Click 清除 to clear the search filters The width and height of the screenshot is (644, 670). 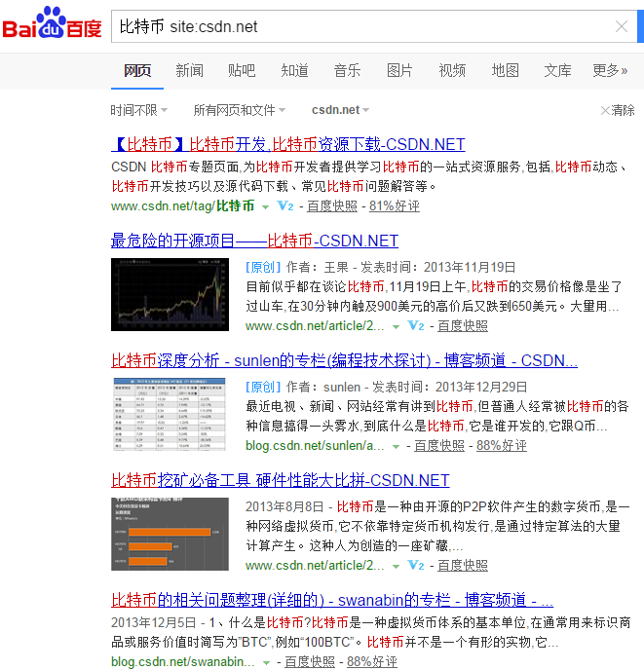[x=618, y=110]
